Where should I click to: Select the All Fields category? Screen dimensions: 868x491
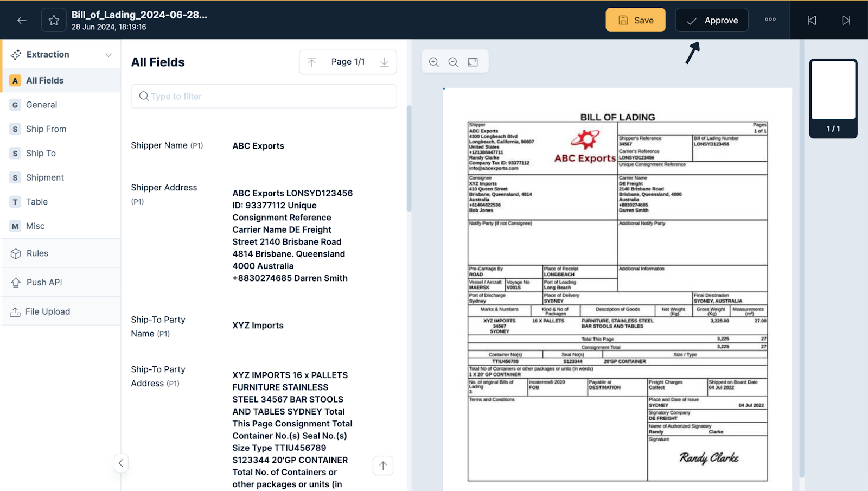pos(61,80)
